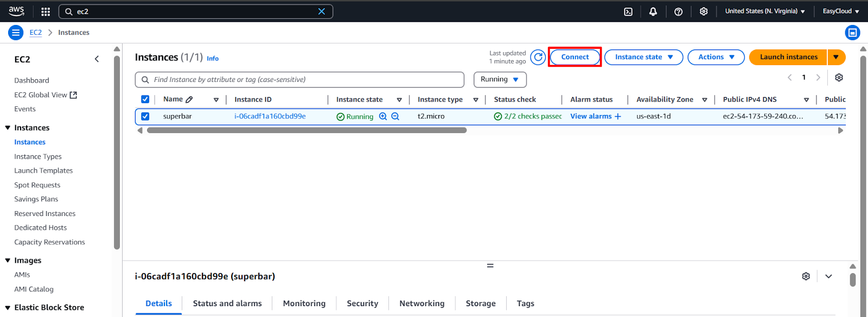This screenshot has height=317, width=868.
Task: Open table preferences gear icon
Action: coord(839,78)
